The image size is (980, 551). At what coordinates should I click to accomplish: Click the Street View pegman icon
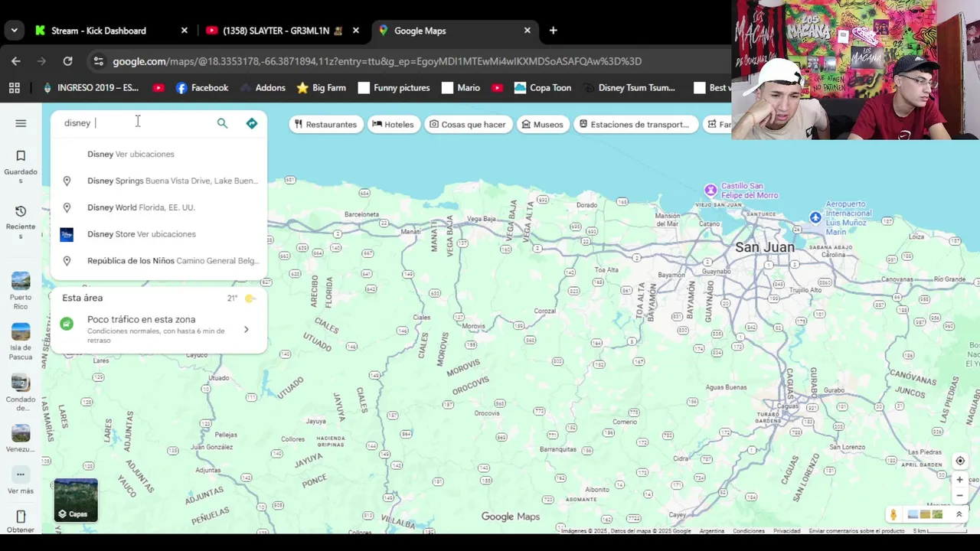893,515
